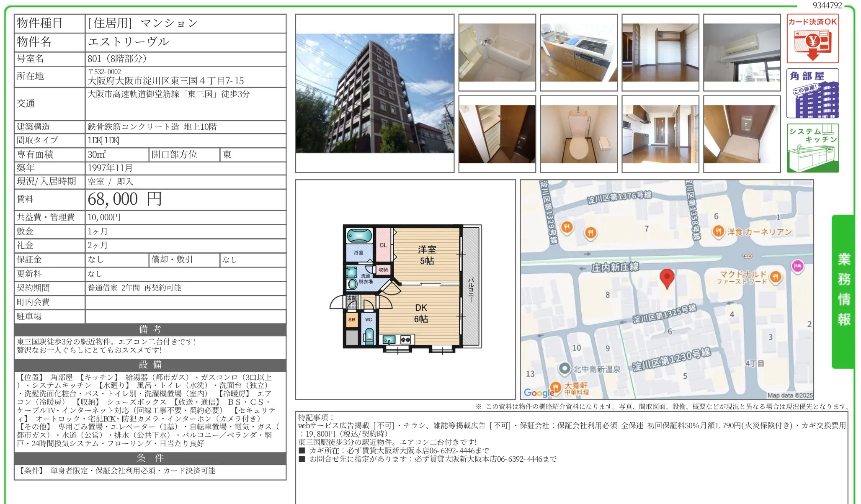This screenshot has width=861, height=504.
Task: Open the shoe box shelf photo
Action: coord(497,134)
